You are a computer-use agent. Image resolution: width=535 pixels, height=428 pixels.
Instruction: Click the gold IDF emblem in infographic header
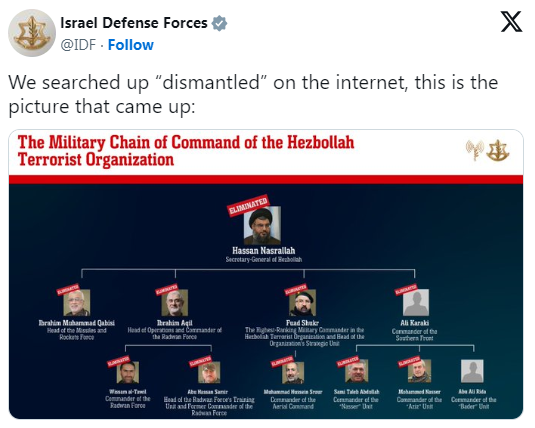coord(497,151)
